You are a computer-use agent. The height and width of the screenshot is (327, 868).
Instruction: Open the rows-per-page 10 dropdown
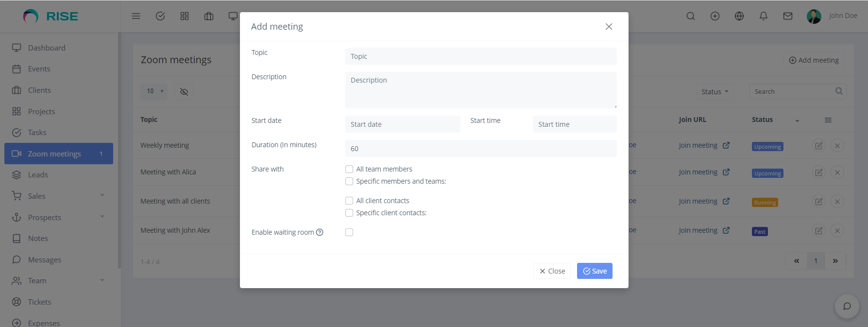click(x=153, y=91)
